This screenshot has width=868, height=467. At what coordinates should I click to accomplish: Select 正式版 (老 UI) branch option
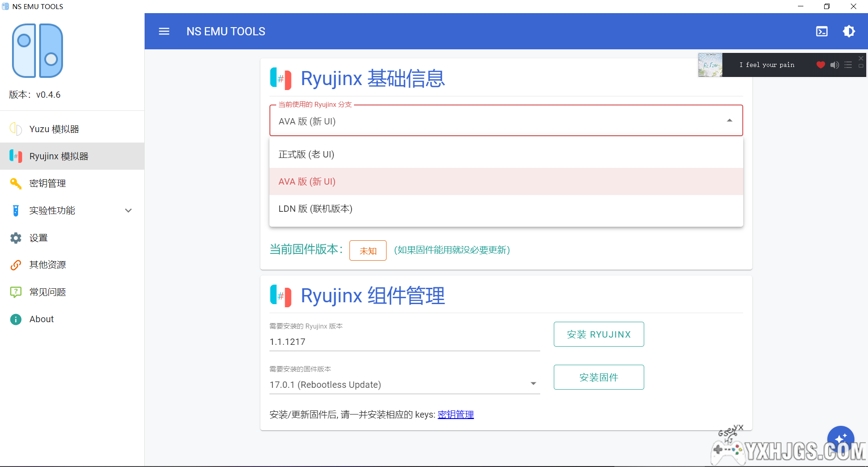307,154
